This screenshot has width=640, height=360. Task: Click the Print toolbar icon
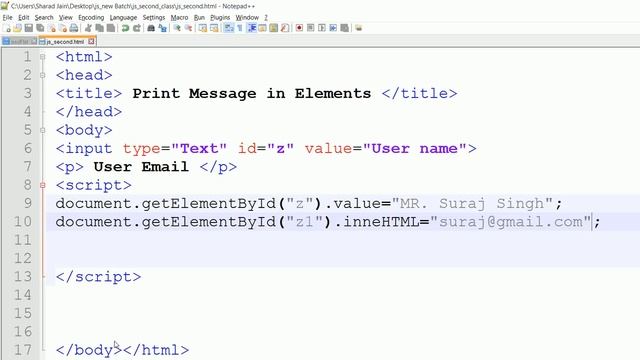click(x=73, y=28)
